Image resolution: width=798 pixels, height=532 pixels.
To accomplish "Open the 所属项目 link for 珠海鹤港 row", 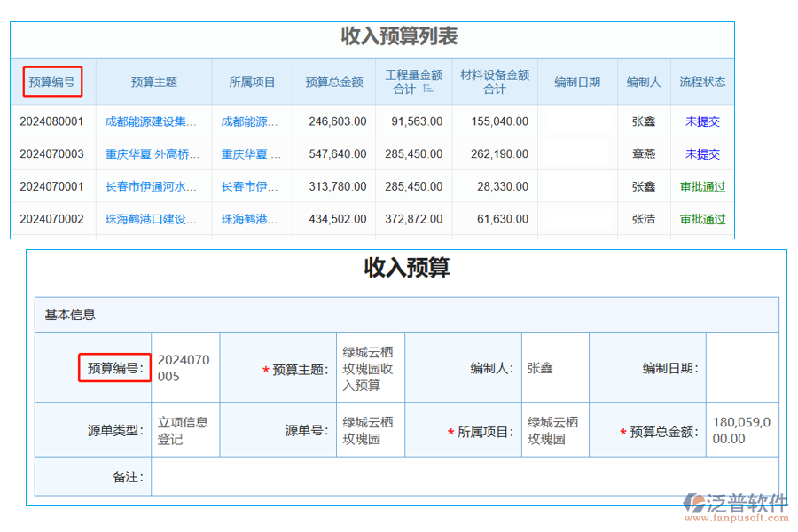I will 247,219.
